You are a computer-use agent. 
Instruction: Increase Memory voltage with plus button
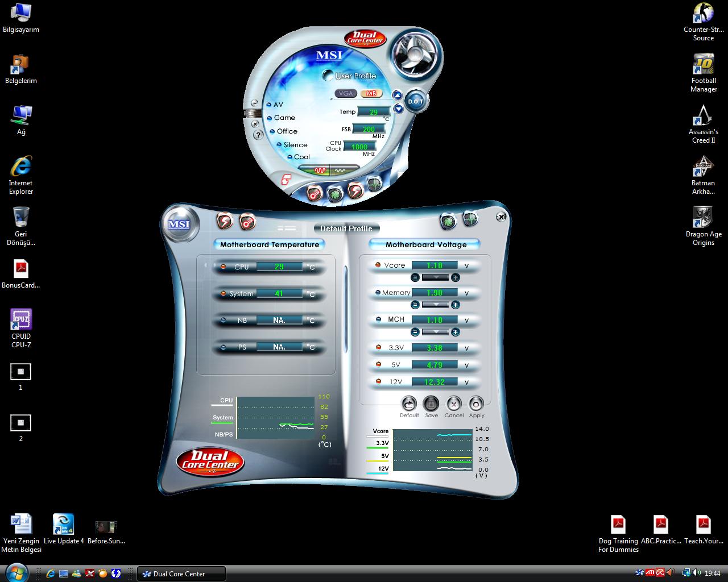(455, 305)
